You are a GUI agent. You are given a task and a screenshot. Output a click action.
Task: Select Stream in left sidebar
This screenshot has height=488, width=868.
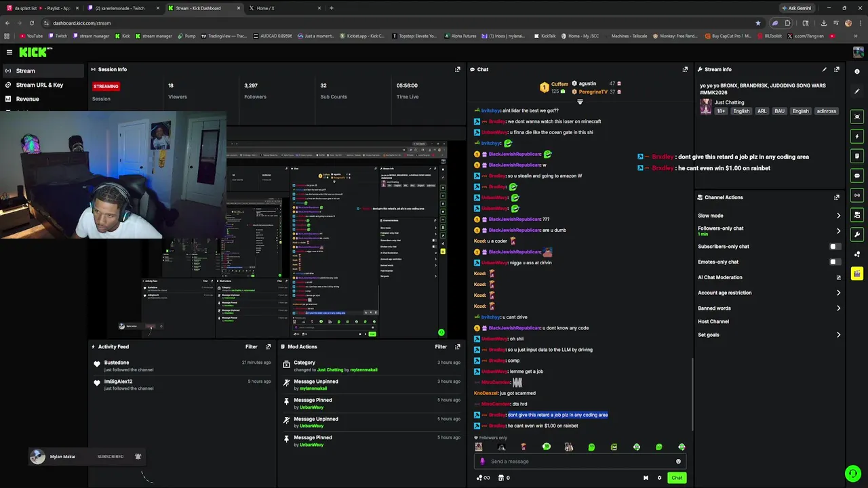pyautogui.click(x=42, y=70)
